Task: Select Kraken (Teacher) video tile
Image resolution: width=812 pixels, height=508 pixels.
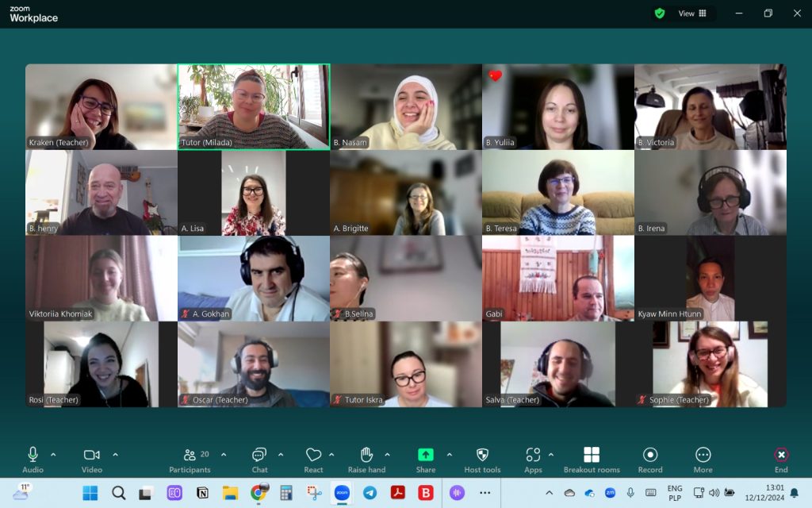Action: (x=101, y=107)
